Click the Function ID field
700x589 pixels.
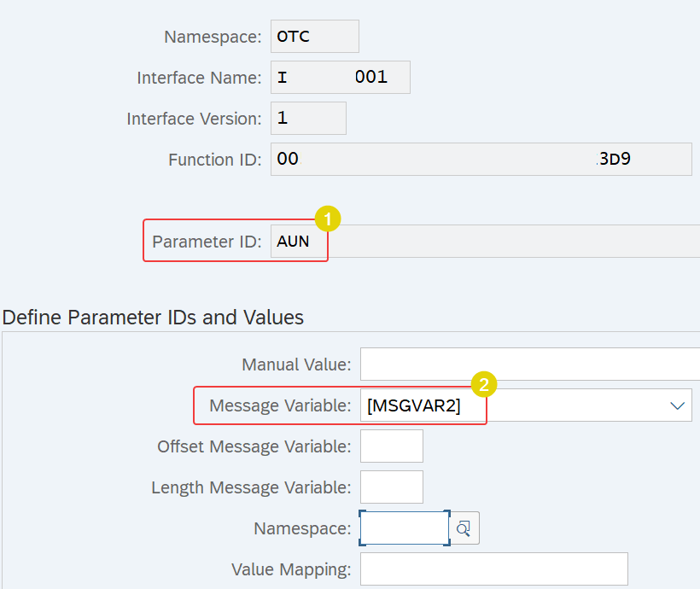[x=481, y=159]
